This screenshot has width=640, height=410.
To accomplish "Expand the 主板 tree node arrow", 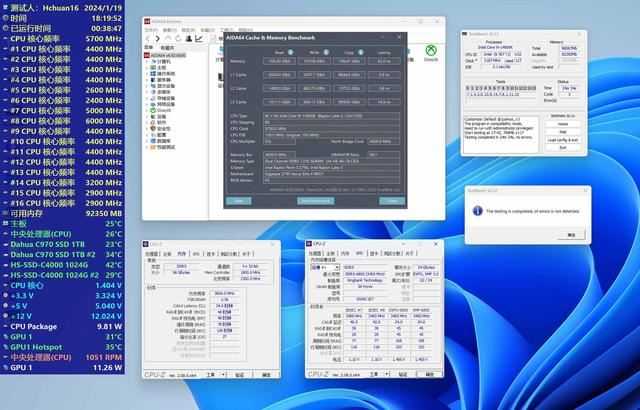I will pyautogui.click(x=148, y=67).
